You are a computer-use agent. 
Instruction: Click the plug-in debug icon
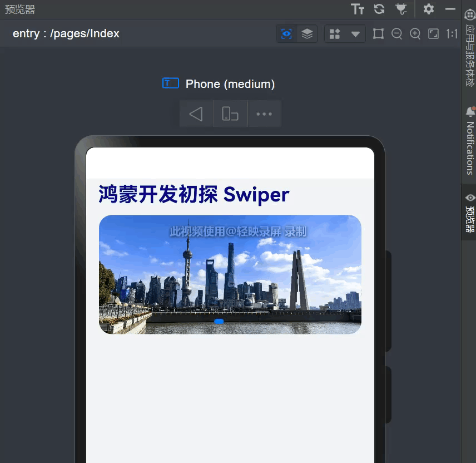(401, 9)
